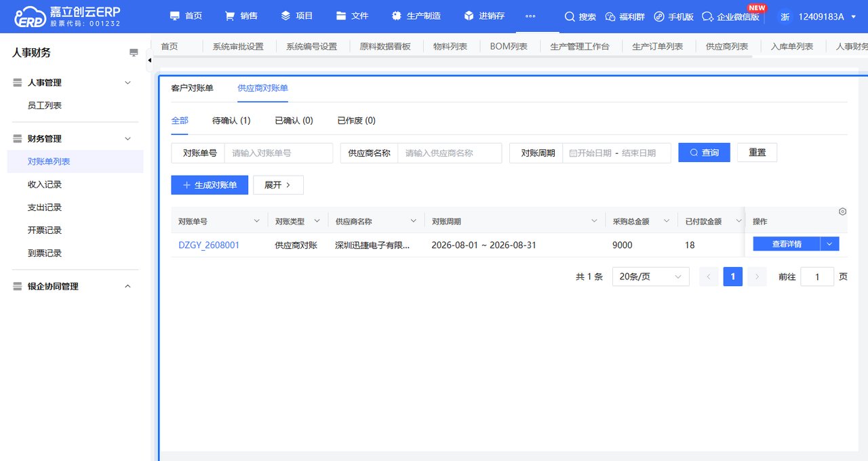Switch to the 客户对账单 tab
The width and height of the screenshot is (868, 461).
pos(192,88)
